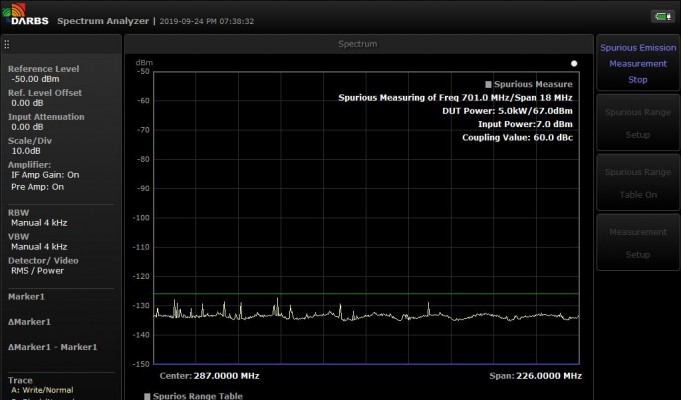Click the DARBS logo

(x=25, y=14)
